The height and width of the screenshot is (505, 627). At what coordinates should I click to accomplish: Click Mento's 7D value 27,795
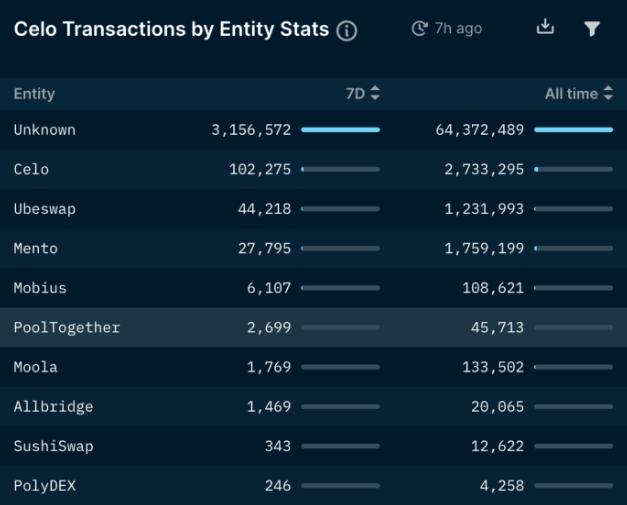point(264,249)
